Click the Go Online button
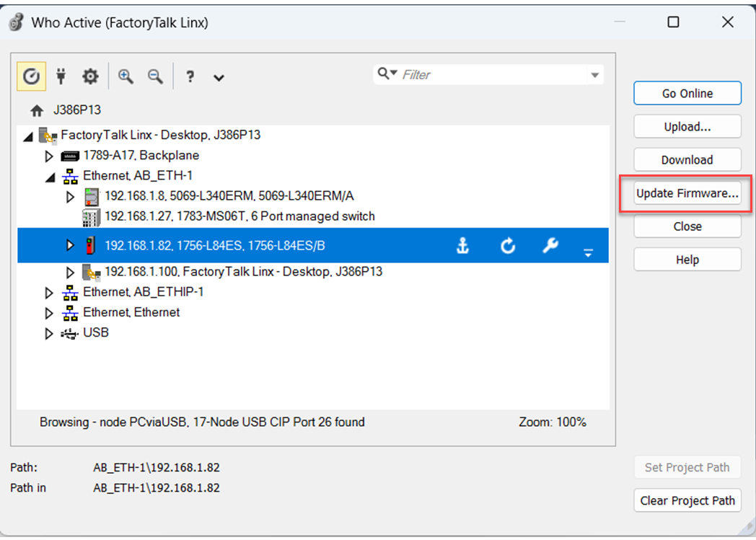 [x=687, y=94]
